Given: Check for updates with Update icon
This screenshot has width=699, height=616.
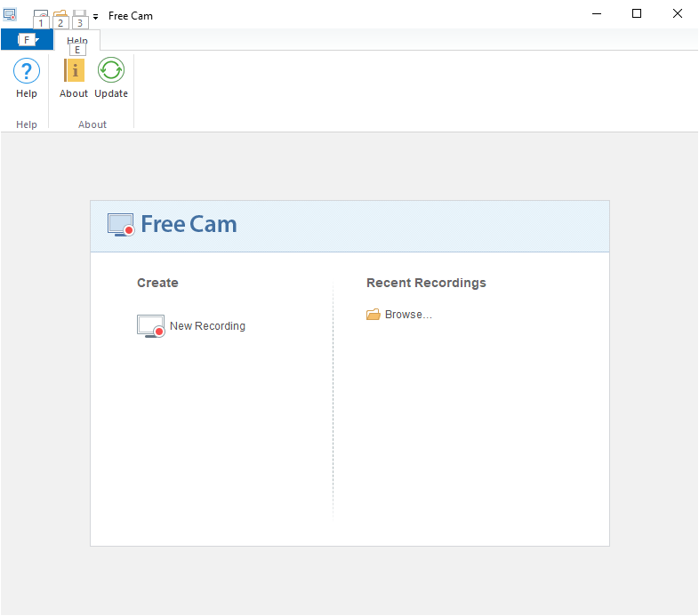Looking at the screenshot, I should pos(111,70).
